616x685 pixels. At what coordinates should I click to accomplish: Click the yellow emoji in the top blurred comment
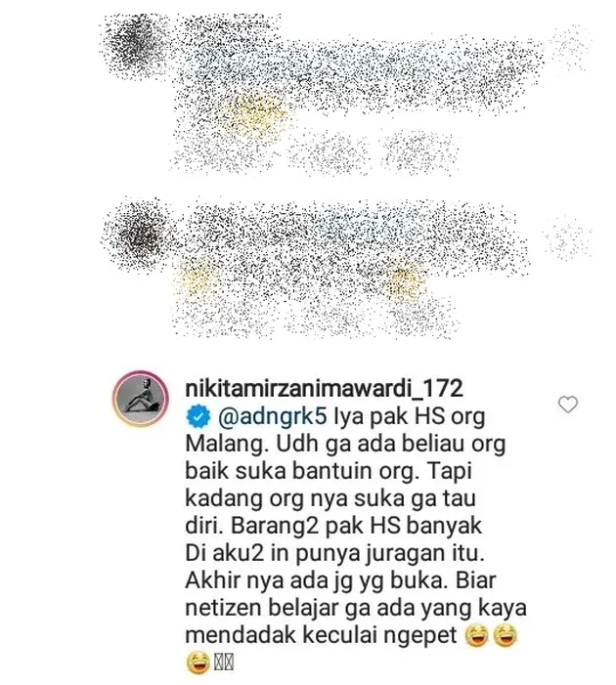pyautogui.click(x=258, y=115)
